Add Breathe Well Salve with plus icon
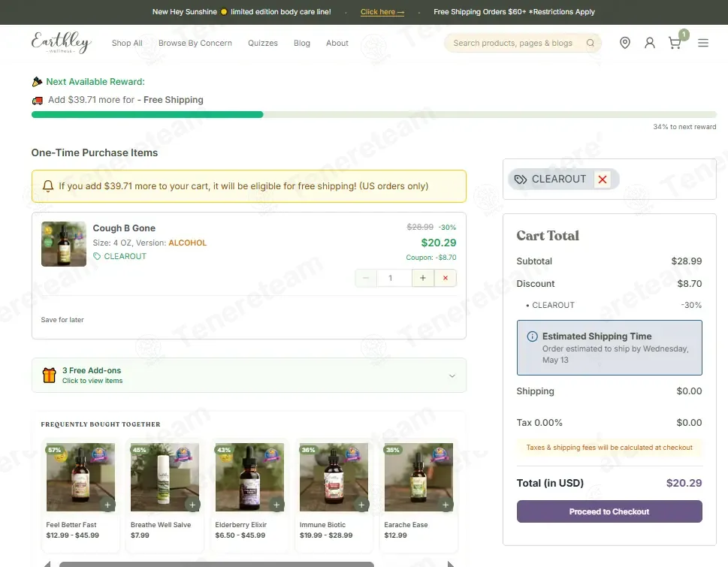 click(192, 505)
